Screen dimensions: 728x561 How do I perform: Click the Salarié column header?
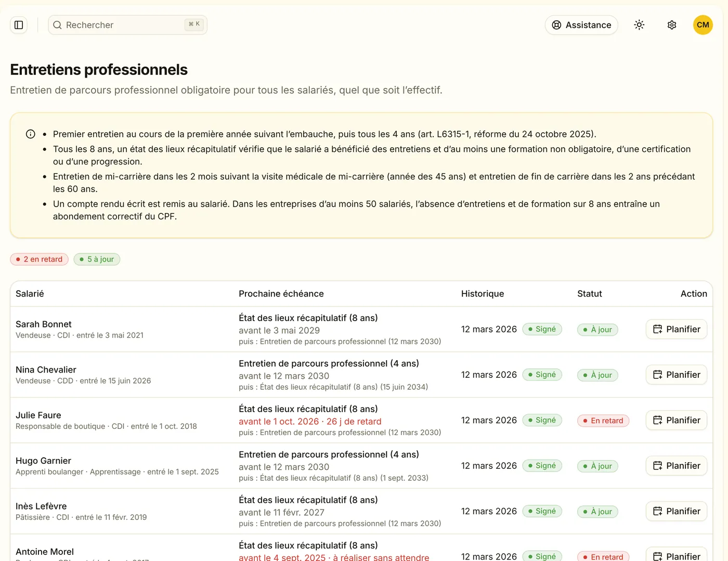[30, 294]
